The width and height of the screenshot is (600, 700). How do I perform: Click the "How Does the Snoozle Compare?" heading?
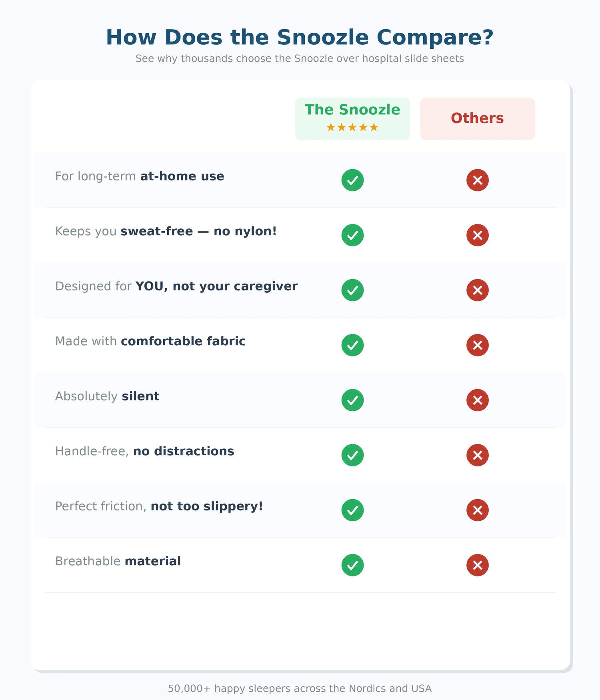coord(300,37)
